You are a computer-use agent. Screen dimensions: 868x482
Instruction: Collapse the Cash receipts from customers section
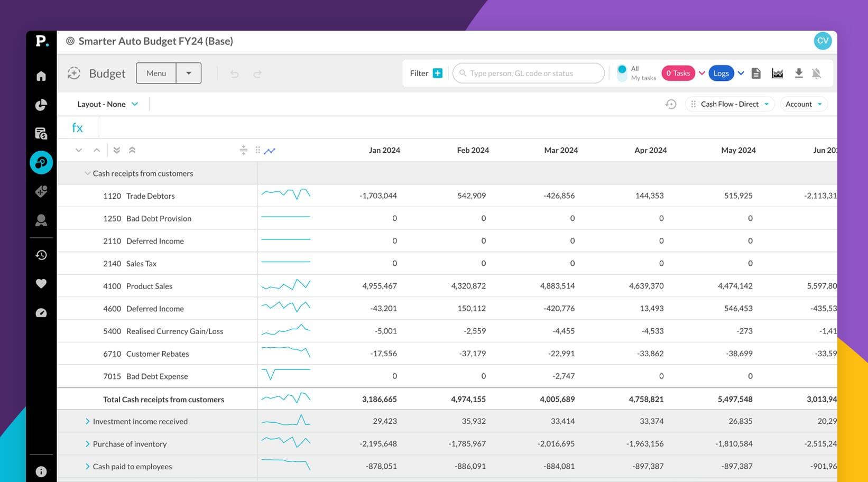[x=87, y=173]
